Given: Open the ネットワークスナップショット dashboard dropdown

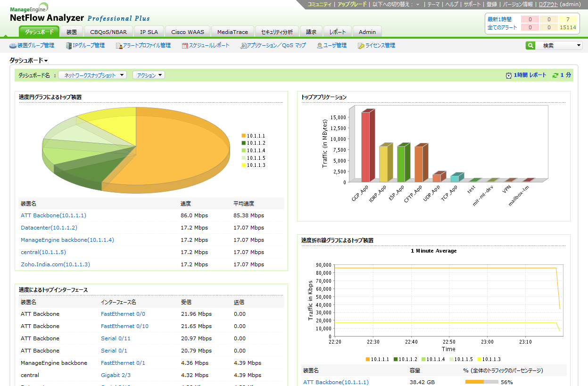Looking at the screenshot, I should tap(92, 75).
